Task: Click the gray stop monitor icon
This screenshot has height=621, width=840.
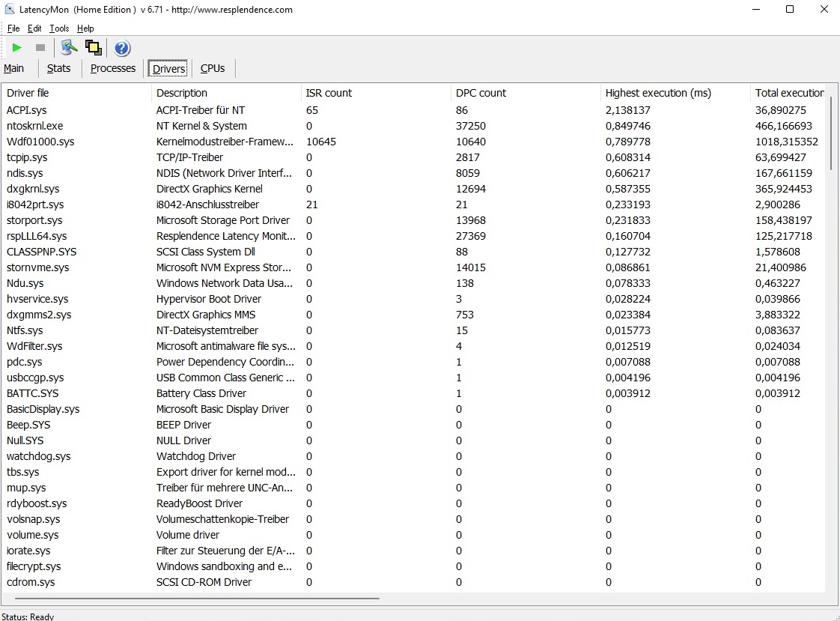Action: pos(40,48)
